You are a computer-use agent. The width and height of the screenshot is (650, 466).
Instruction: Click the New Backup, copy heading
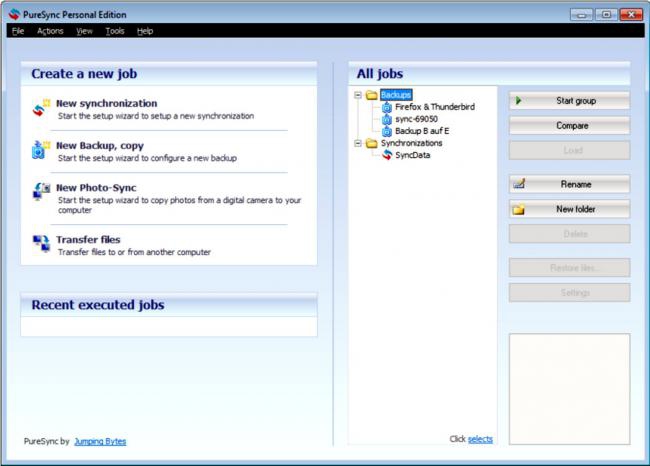tap(100, 146)
